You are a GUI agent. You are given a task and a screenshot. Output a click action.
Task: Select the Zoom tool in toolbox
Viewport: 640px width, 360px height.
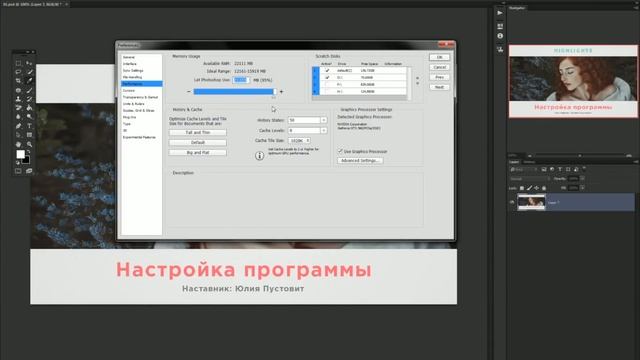pyautogui.click(x=29, y=144)
